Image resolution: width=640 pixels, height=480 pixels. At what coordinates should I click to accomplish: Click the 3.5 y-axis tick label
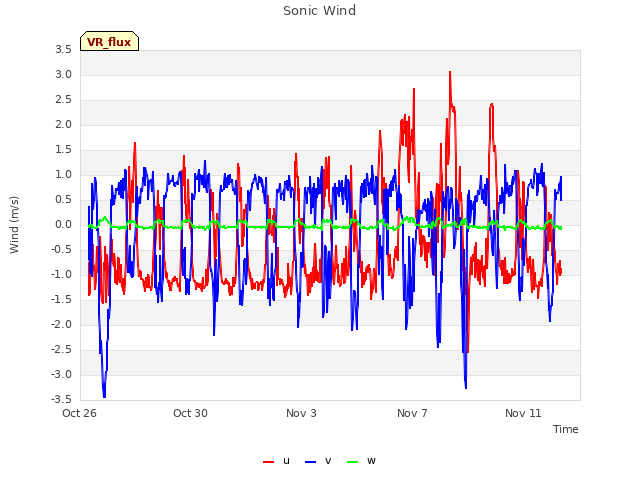pos(64,50)
